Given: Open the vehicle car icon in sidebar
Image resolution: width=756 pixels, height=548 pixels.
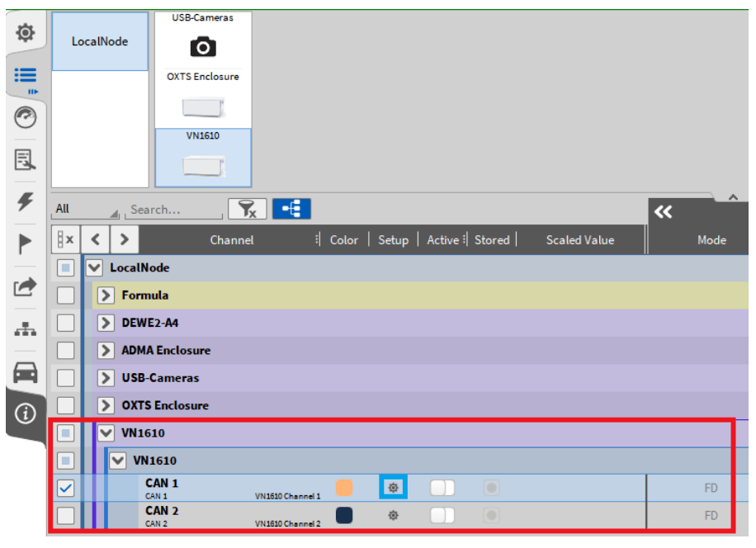Looking at the screenshot, I should coord(26,372).
